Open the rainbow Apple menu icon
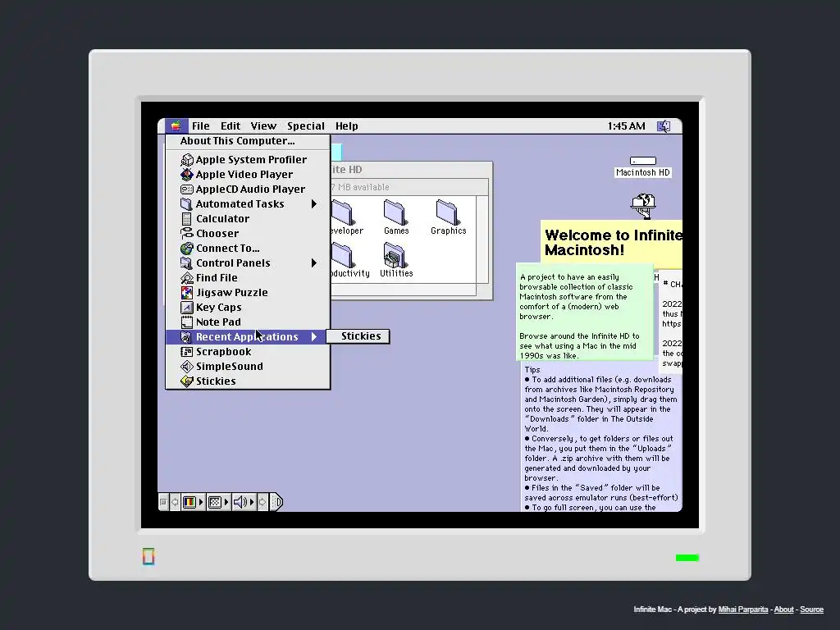This screenshot has height=630, width=840. 176,126
